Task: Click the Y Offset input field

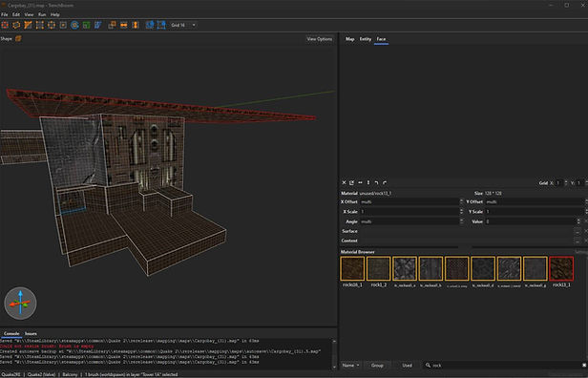Action: pyautogui.click(x=535, y=201)
